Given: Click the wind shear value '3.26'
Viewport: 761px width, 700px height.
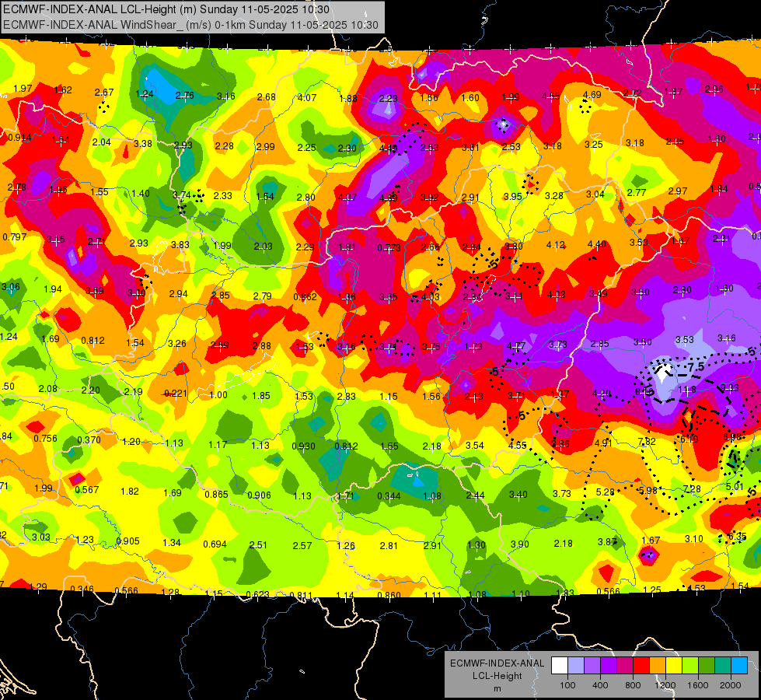Looking at the screenshot, I should click(177, 344).
